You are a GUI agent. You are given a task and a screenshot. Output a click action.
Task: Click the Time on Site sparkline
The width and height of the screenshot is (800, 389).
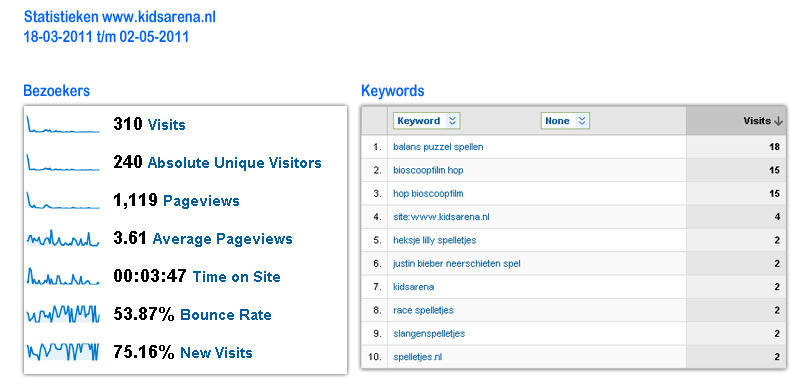pos(63,276)
